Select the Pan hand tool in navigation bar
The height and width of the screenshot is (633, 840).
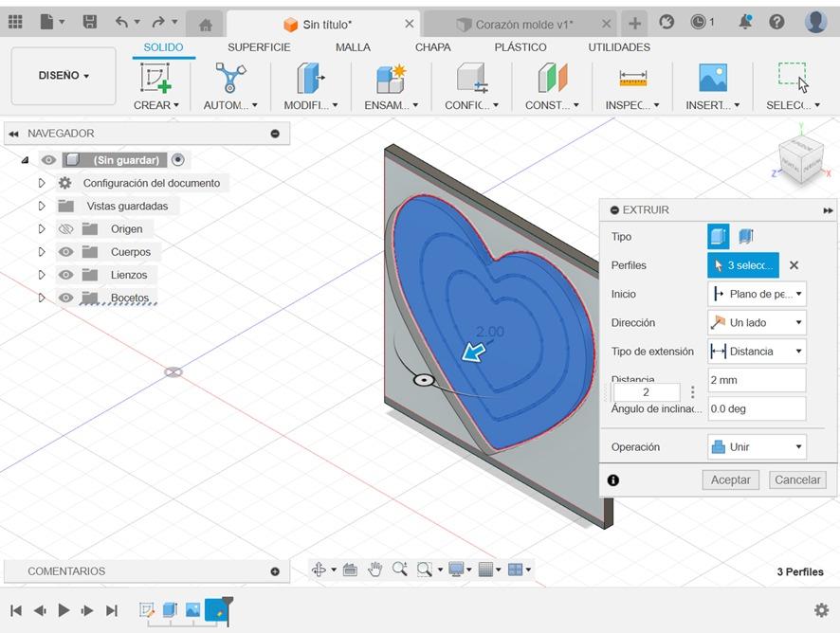coord(374,570)
